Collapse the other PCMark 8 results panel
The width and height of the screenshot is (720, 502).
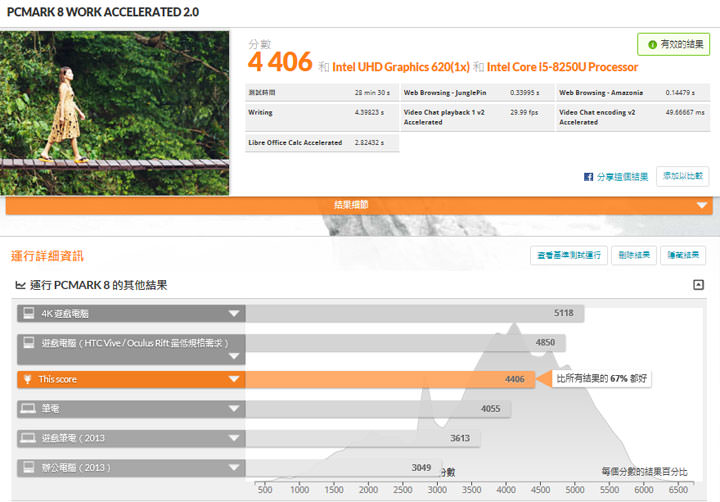click(698, 285)
